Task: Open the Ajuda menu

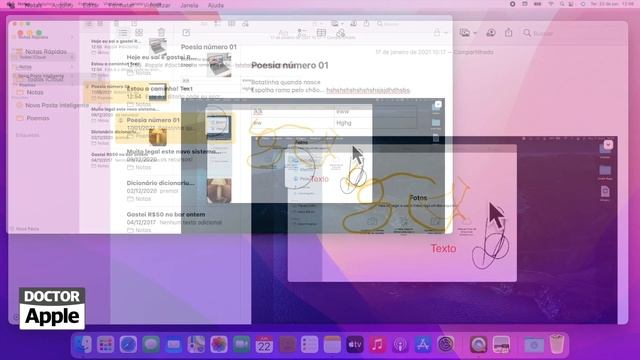Action: [216, 5]
